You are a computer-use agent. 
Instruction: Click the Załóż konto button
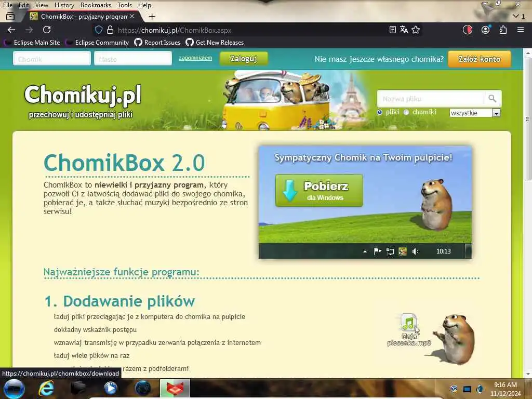(x=480, y=59)
